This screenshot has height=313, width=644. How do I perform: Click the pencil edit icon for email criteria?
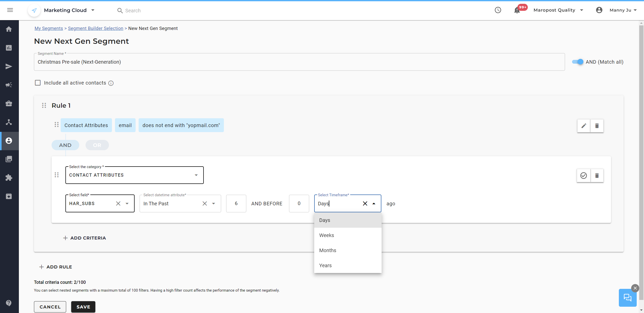click(584, 126)
